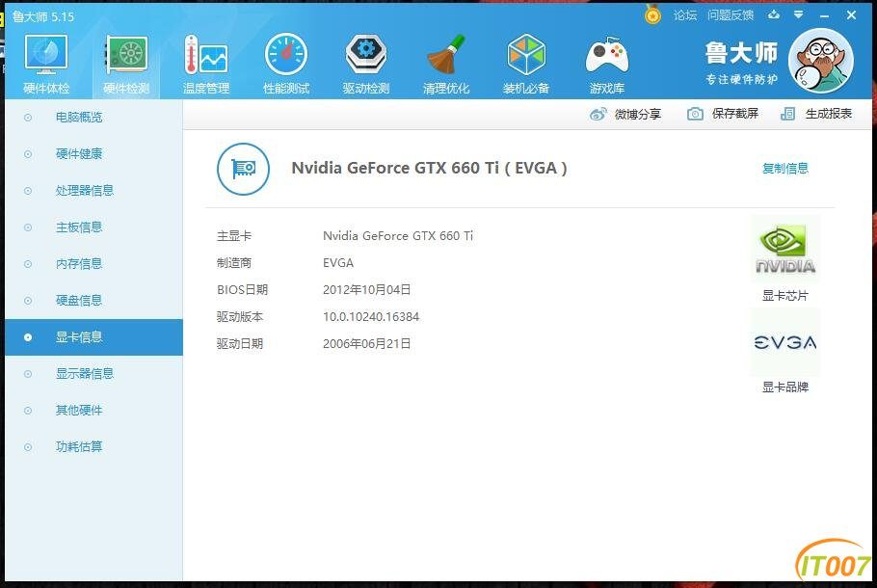Open 处理器信息 processor info
This screenshot has width=877, height=588.
tap(93, 191)
